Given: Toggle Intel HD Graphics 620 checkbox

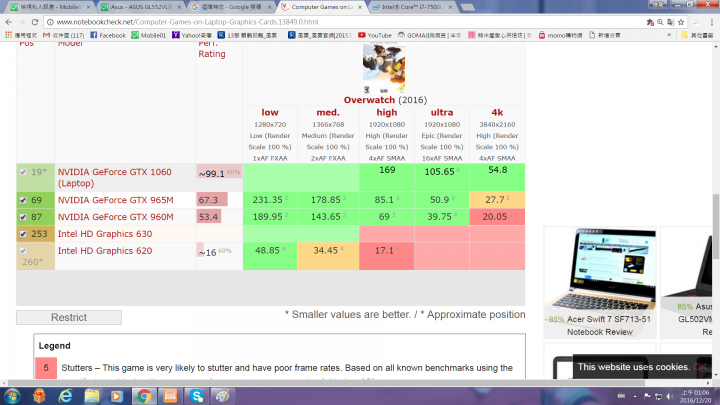Looking at the screenshot, I should click(x=23, y=251).
